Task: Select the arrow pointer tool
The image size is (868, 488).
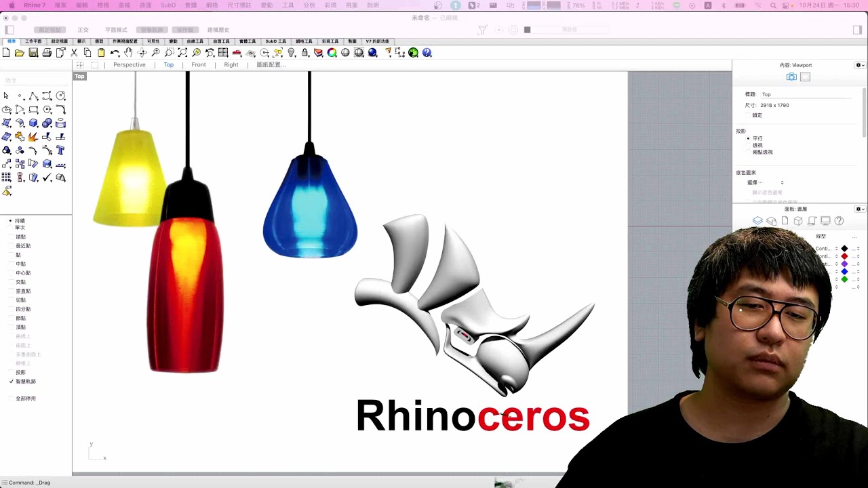Action: click(6, 96)
